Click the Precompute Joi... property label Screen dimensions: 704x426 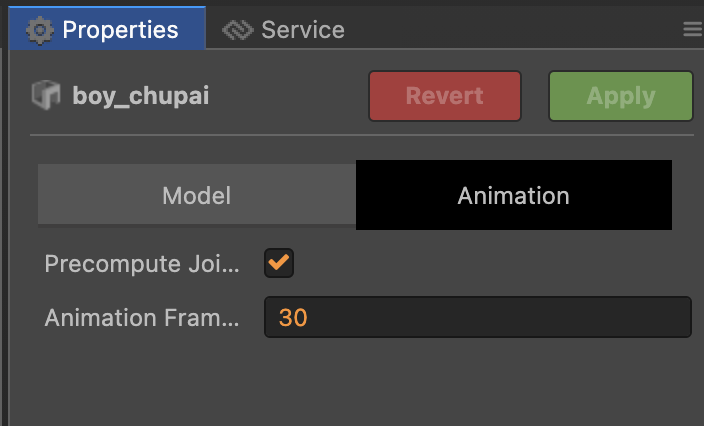142,265
